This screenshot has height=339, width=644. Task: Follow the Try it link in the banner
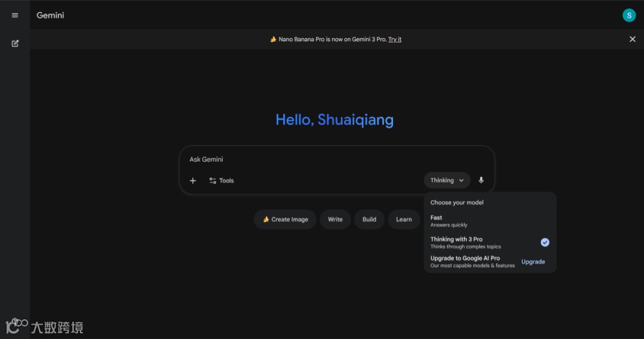coord(395,39)
